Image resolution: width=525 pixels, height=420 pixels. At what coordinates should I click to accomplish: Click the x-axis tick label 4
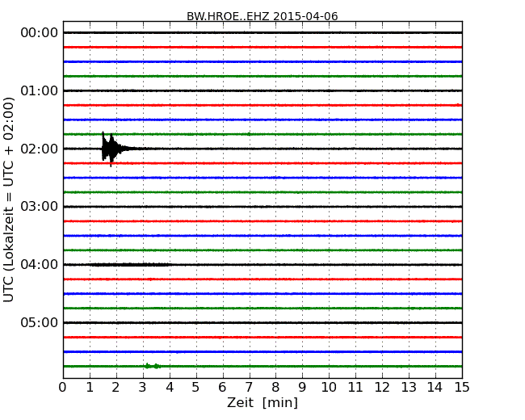pos(170,387)
